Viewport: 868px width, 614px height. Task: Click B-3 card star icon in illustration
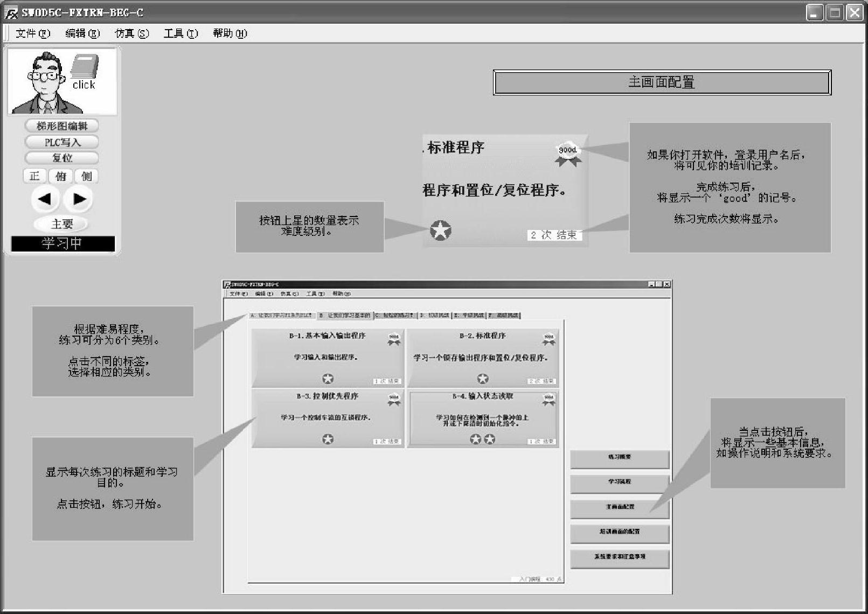click(328, 439)
